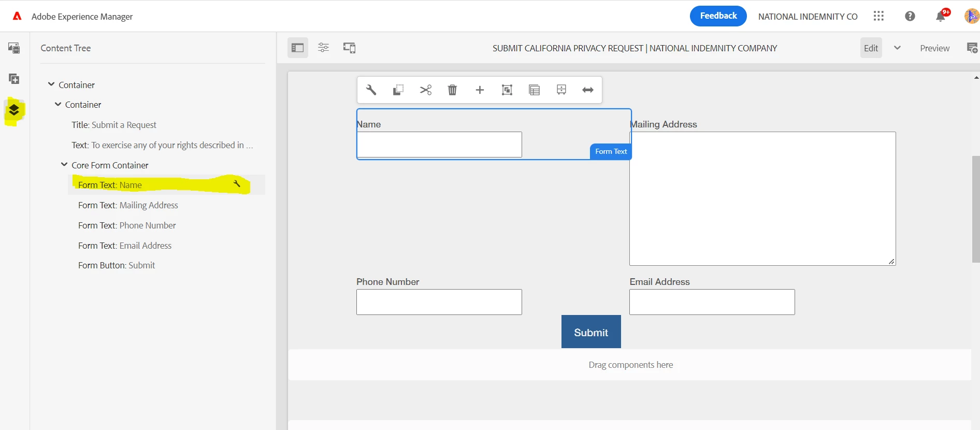Click the Cut scissors icon
The width and height of the screenshot is (980, 430).
[x=426, y=90]
